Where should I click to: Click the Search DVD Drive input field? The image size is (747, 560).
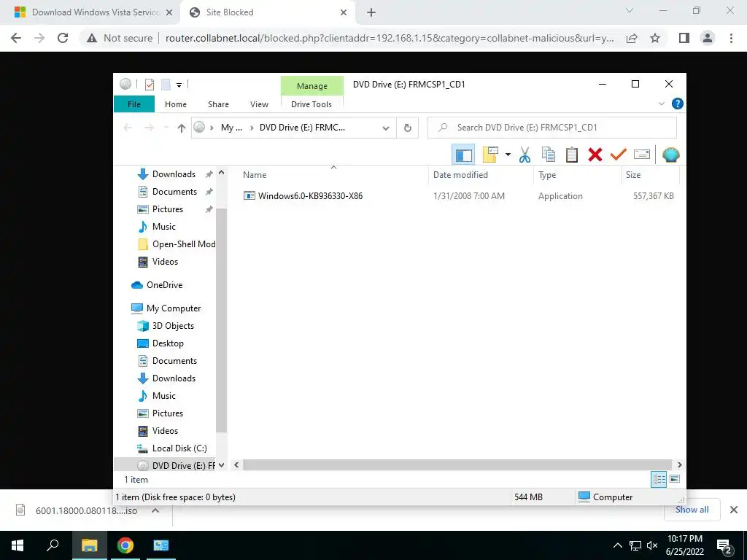[552, 128]
